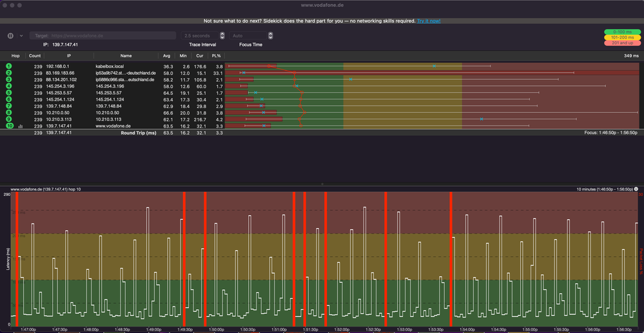Viewport: 644px width, 333px height.
Task: Open the Focus Time combo box
Action: click(x=249, y=35)
